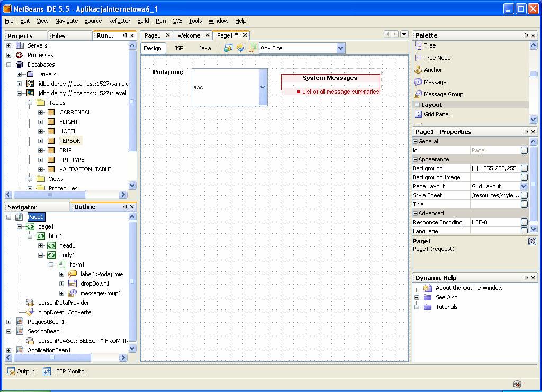
Task: Switch to the Projects tab
Action: click(x=20, y=36)
